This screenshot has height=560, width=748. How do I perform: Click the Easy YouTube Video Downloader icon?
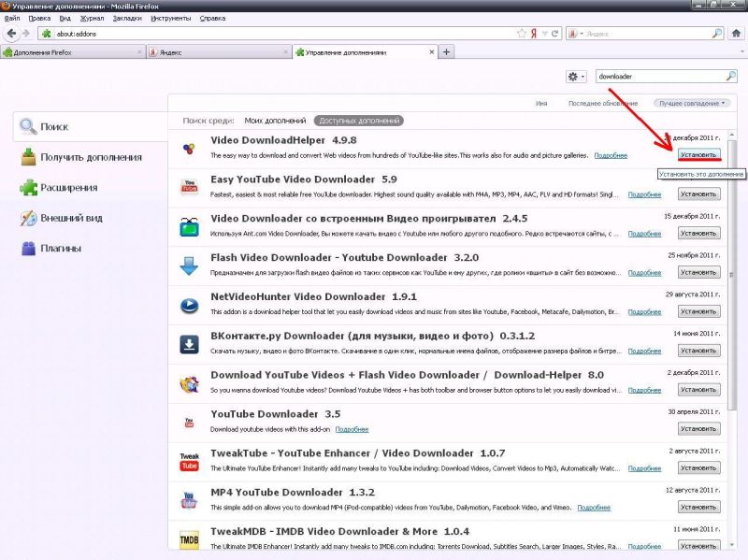(189, 187)
